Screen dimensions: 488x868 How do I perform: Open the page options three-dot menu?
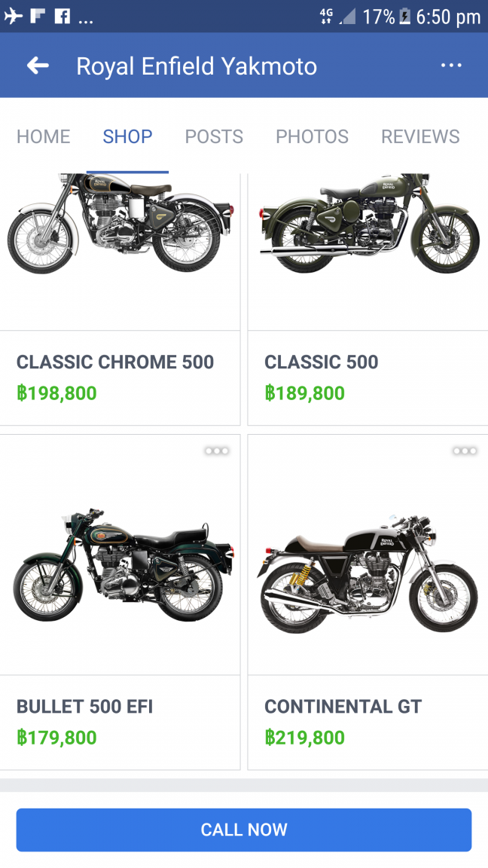[x=451, y=66]
